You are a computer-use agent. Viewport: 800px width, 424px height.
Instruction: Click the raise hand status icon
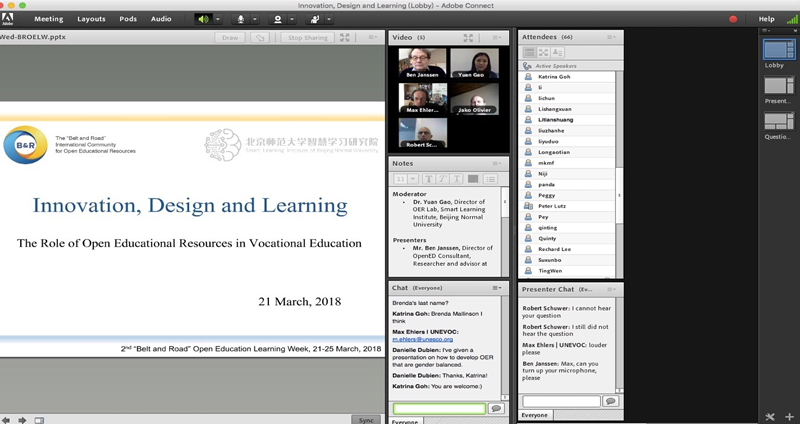(315, 18)
